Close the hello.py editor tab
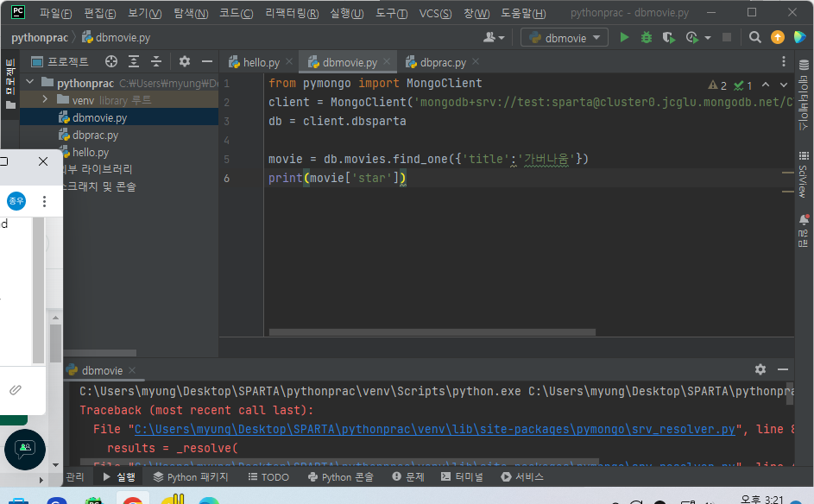Screen dimensions: 814x504 289,62
